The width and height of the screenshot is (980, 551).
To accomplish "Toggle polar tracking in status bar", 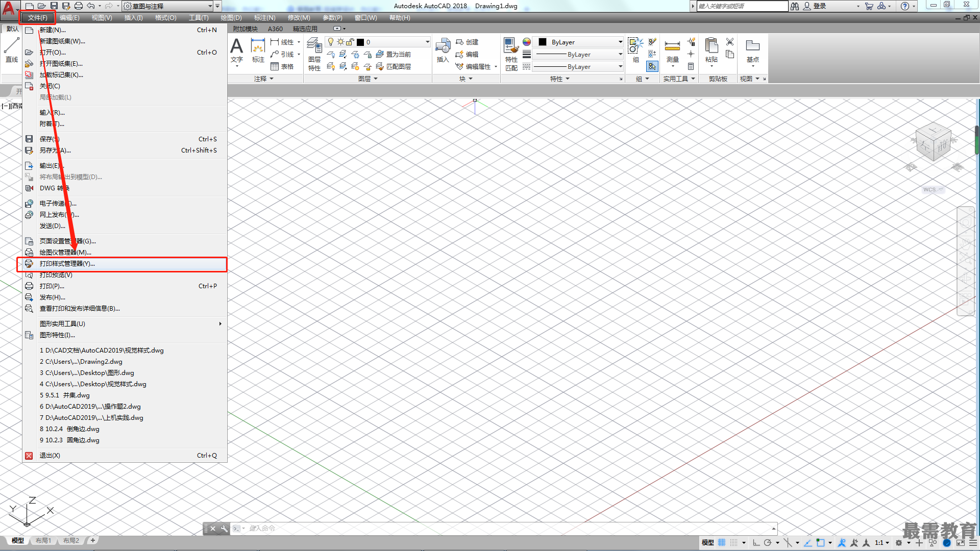I will 768,543.
